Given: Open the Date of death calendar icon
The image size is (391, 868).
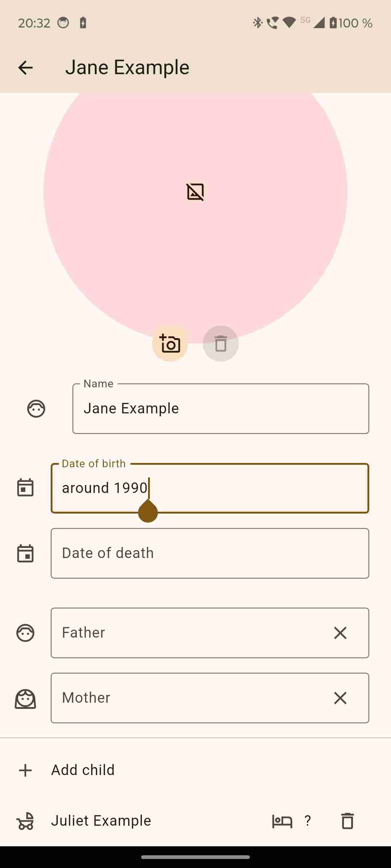Looking at the screenshot, I should [x=25, y=553].
